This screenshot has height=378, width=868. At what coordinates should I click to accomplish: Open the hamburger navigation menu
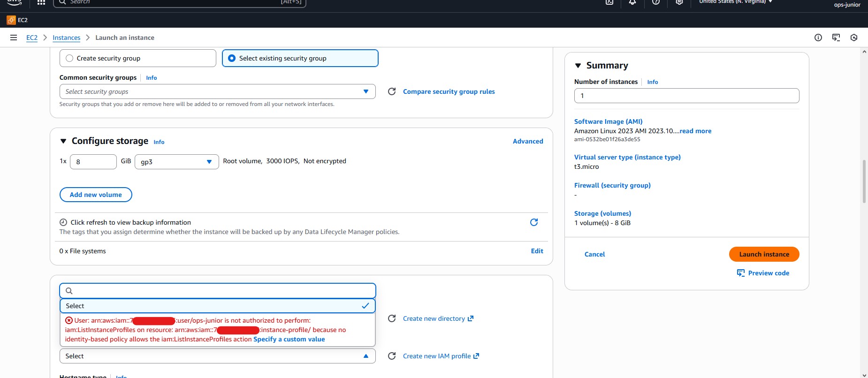click(x=14, y=38)
